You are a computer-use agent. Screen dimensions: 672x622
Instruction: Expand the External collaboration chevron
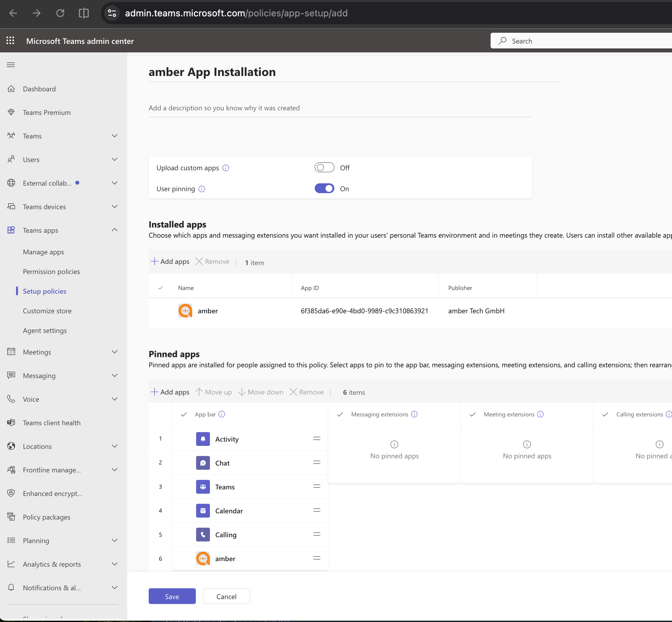tap(115, 183)
